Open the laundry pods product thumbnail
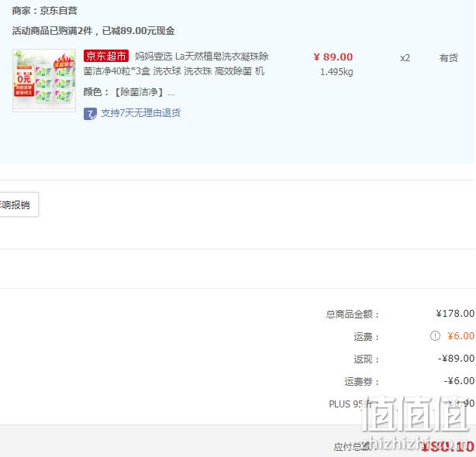Screen dimensions: 476x457 point(44,81)
